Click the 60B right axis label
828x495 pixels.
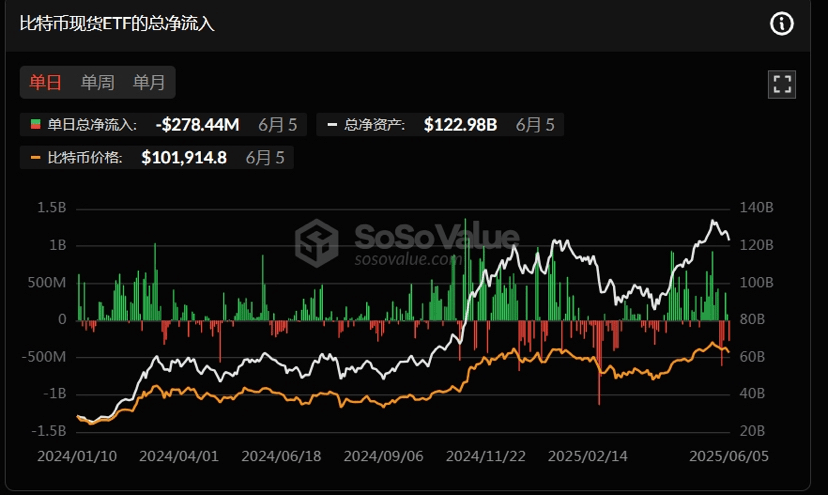click(752, 357)
